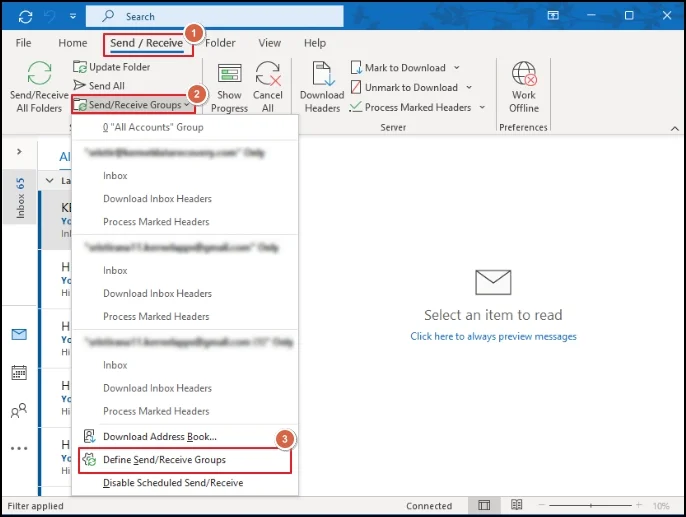686x517 pixels.
Task: Open the Help tab
Action: click(x=315, y=43)
